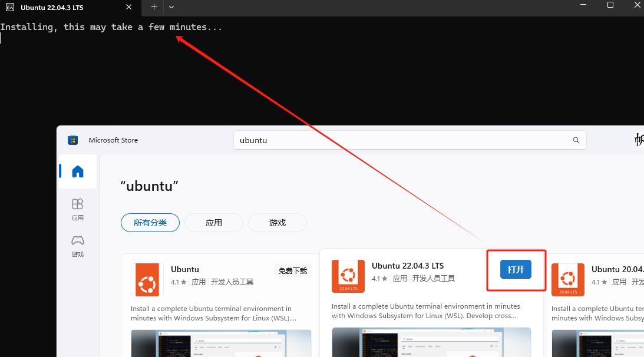The height and width of the screenshot is (357, 644).
Task: Click the Ubuntu 22.04.3 LTS description text
Action: tap(426, 311)
